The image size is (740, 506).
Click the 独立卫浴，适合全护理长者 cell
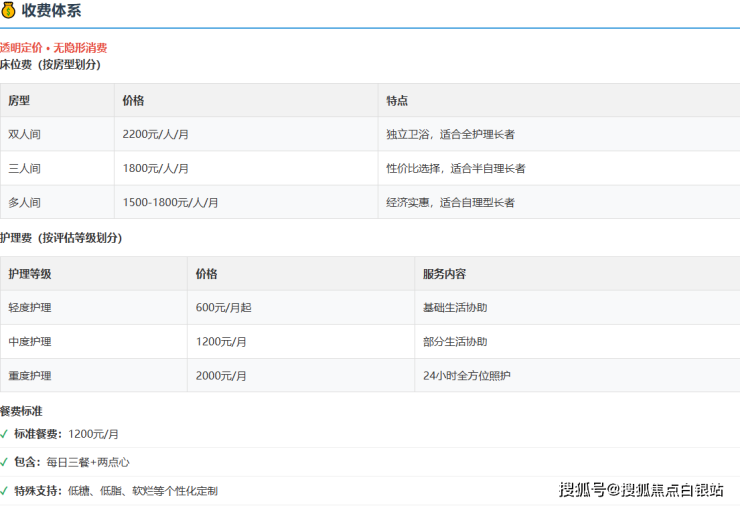[450, 134]
